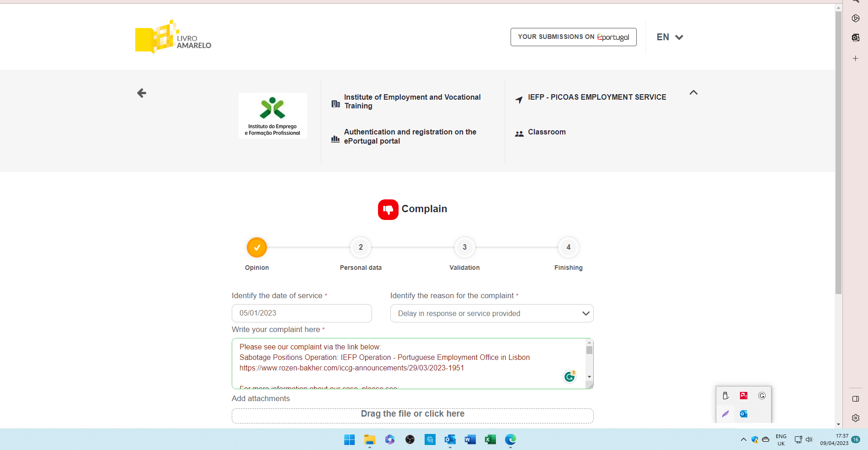
Task: Go to step 2 Personal data
Action: [x=361, y=247]
